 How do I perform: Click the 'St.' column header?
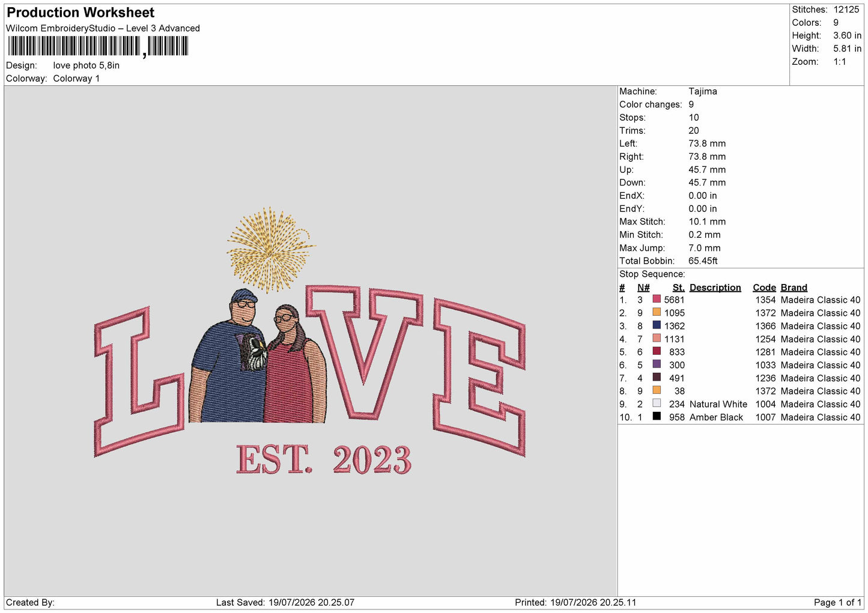pyautogui.click(x=679, y=288)
